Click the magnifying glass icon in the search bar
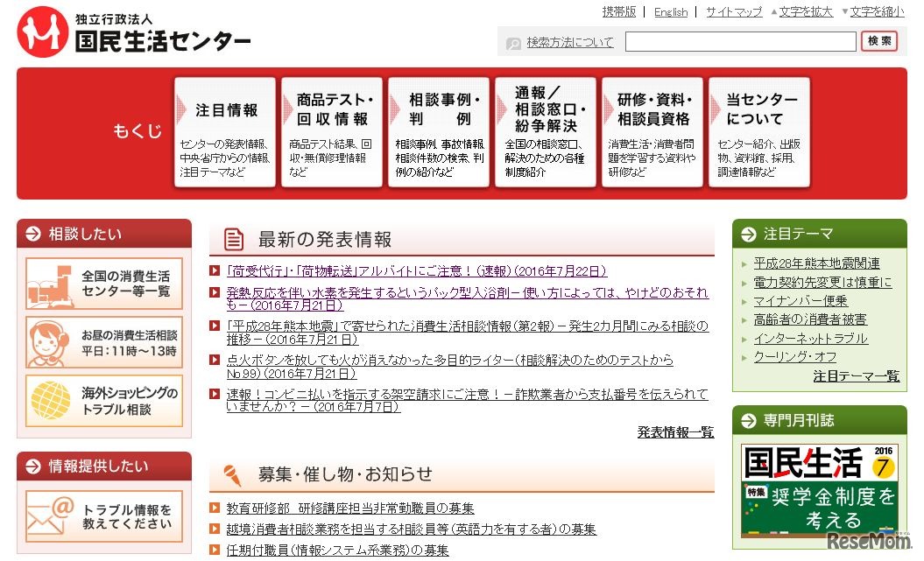 [514, 41]
